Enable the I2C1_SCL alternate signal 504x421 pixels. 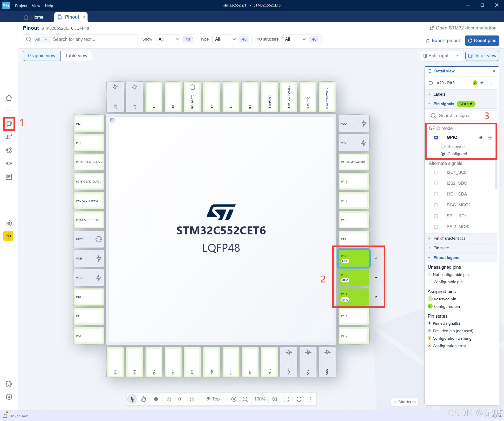[436, 172]
